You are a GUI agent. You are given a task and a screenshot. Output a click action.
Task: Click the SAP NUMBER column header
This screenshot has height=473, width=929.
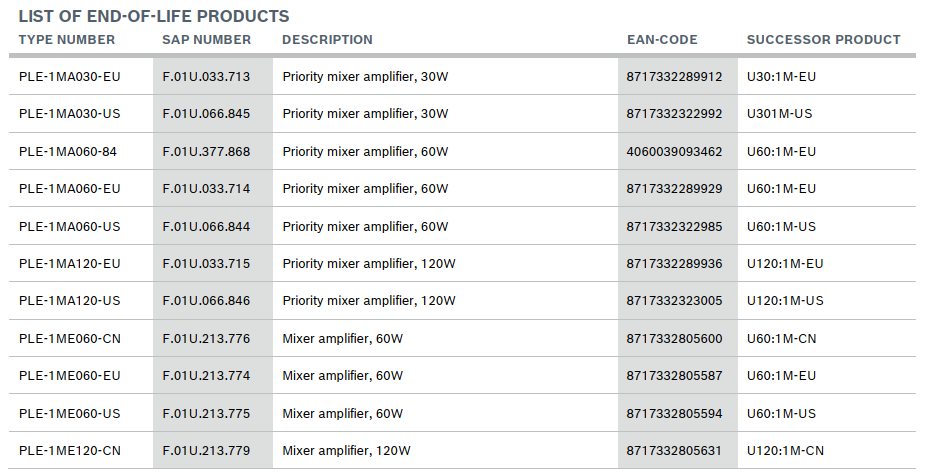pyautogui.click(x=206, y=40)
